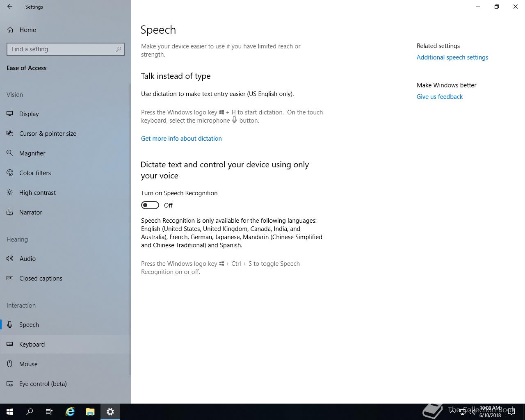525x420 pixels.
Task: Open Color filters settings
Action: click(x=66, y=173)
